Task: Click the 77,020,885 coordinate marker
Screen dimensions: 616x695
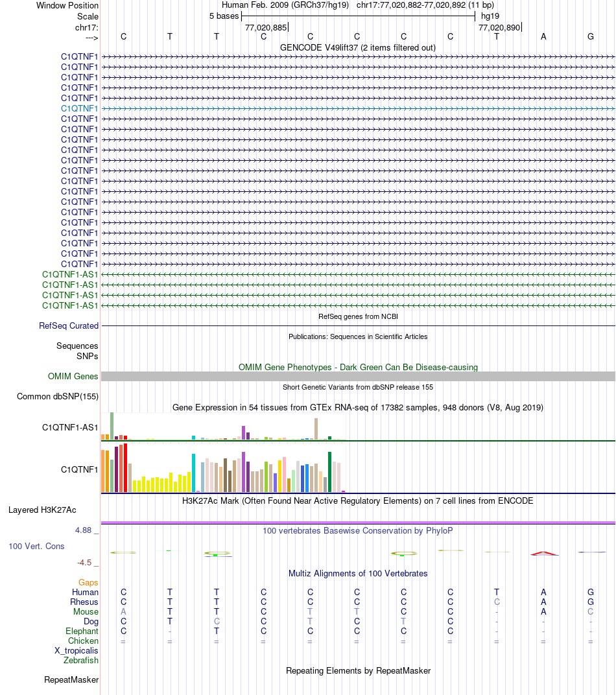Action: [x=266, y=27]
